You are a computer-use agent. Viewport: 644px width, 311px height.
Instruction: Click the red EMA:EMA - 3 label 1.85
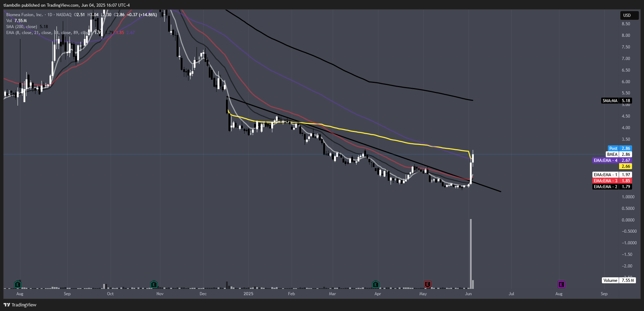click(612, 181)
